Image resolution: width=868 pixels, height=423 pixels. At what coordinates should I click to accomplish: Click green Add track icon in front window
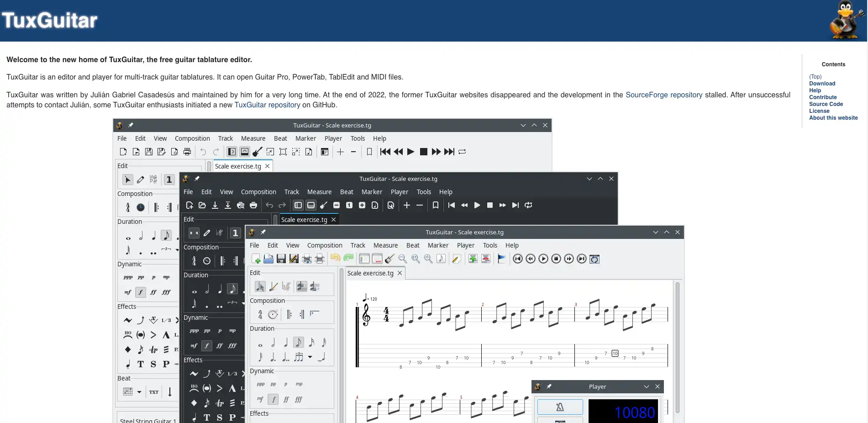[473, 259]
